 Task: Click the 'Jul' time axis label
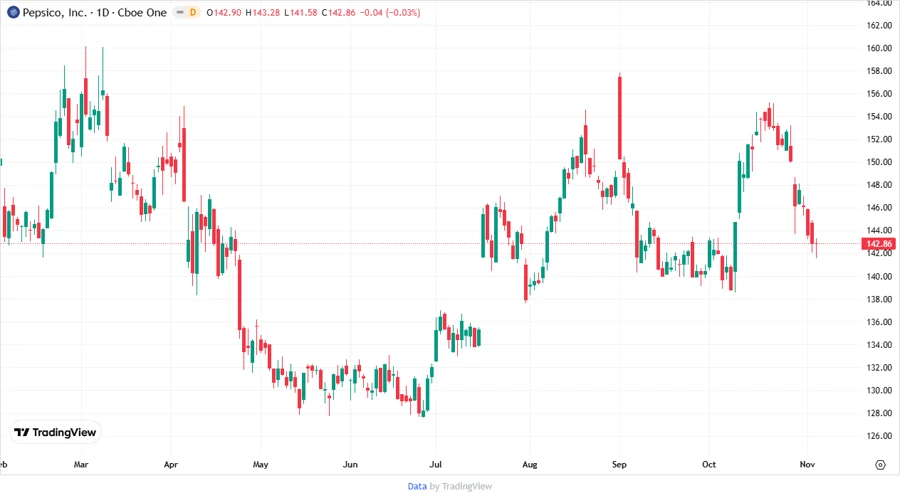click(436, 465)
